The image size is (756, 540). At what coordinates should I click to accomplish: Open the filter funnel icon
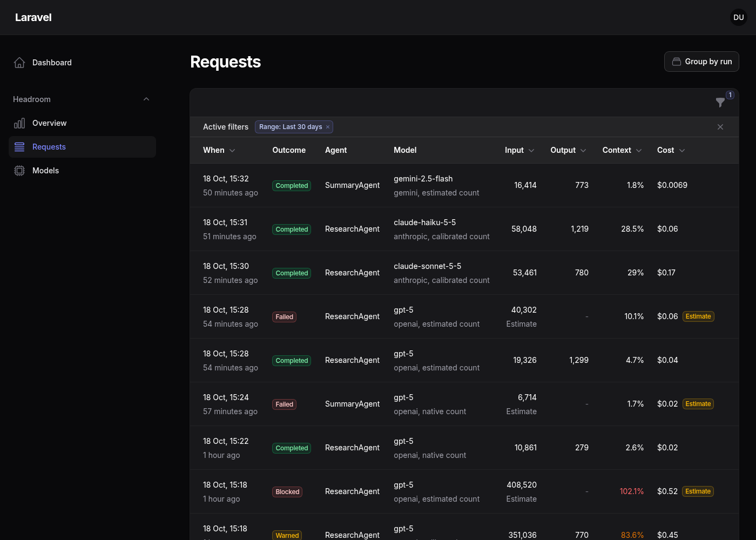click(x=720, y=102)
